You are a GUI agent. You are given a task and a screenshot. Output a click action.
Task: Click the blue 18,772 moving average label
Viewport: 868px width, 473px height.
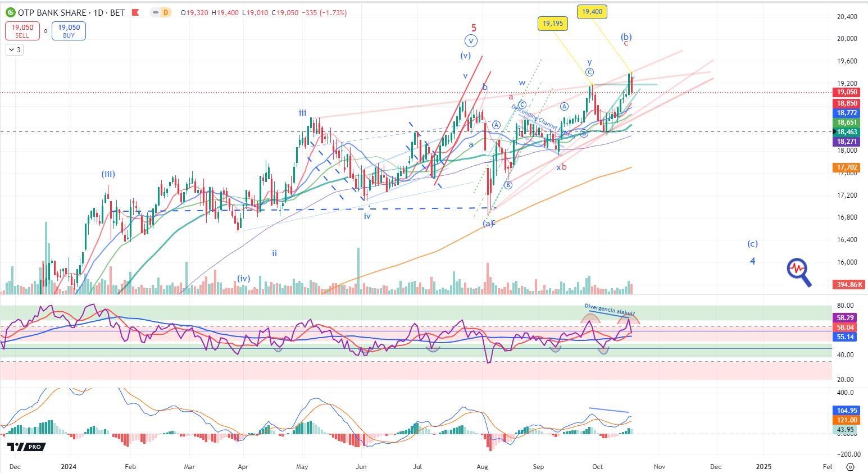click(x=847, y=113)
